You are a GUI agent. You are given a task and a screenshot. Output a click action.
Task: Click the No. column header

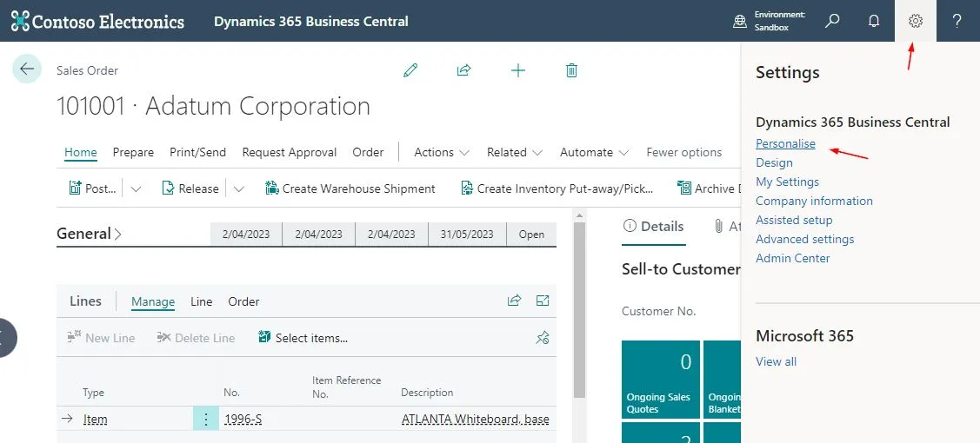[x=232, y=393]
